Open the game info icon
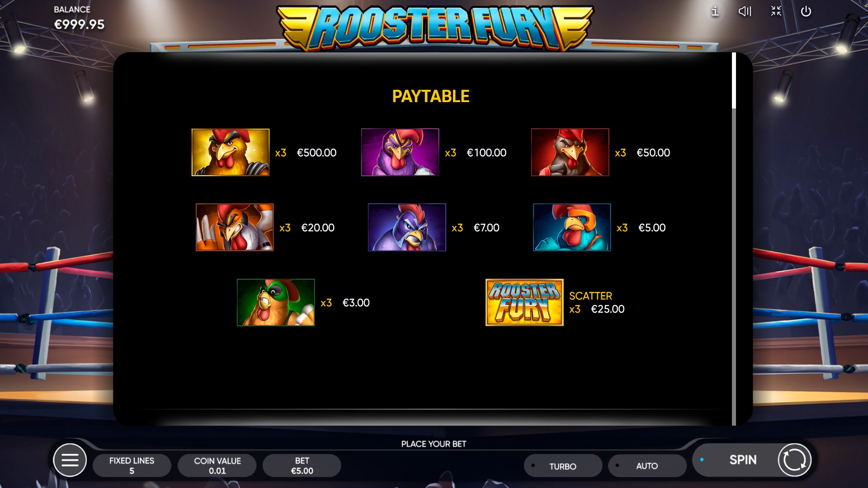Viewport: 868px width, 488px height. click(x=715, y=11)
